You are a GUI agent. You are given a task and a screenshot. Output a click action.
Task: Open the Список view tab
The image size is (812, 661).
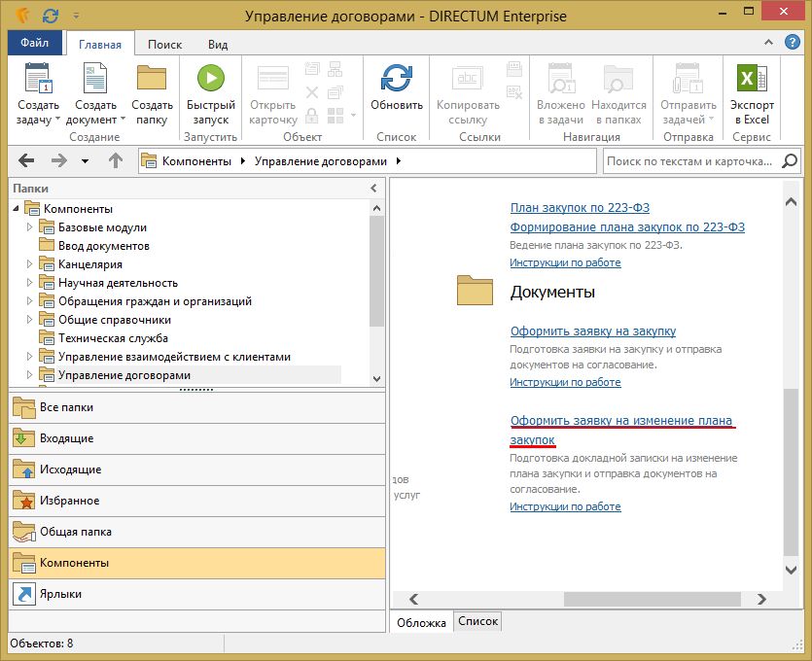[477, 621]
